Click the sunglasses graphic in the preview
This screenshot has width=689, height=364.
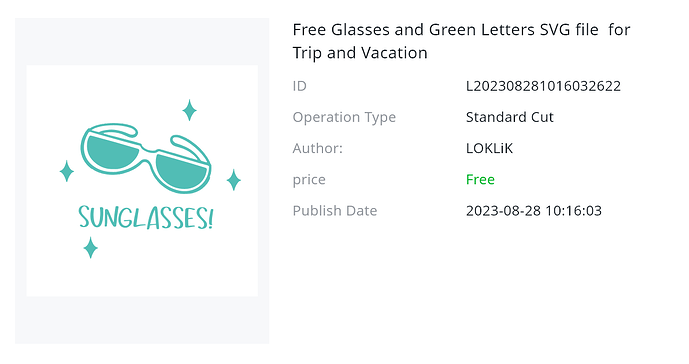(145, 158)
